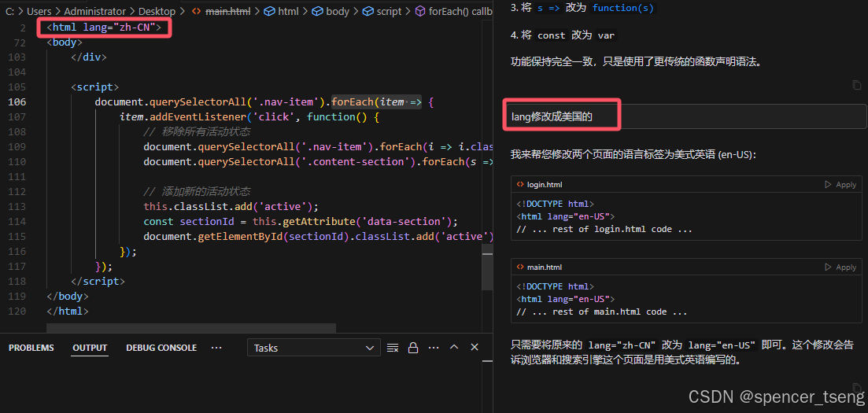868x413 pixels.
Task: Click the login.html file name in chat
Action: point(545,184)
